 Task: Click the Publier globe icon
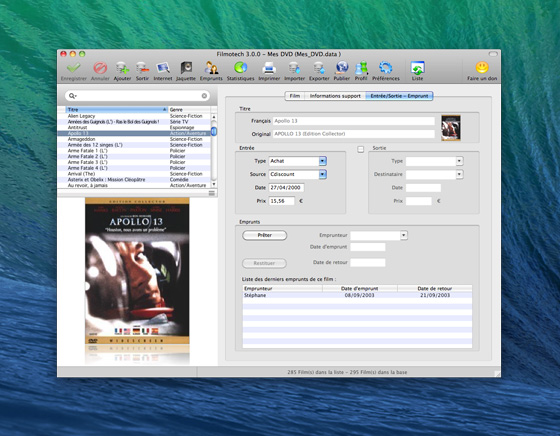(342, 67)
